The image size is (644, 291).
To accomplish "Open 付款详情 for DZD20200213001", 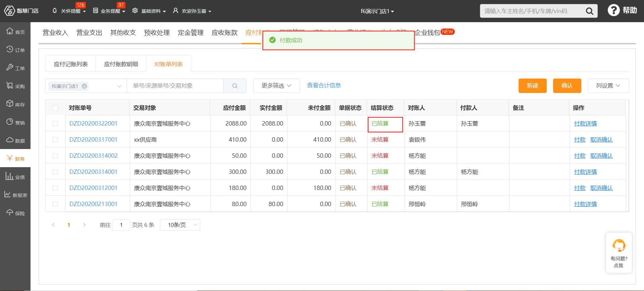I will point(585,204).
